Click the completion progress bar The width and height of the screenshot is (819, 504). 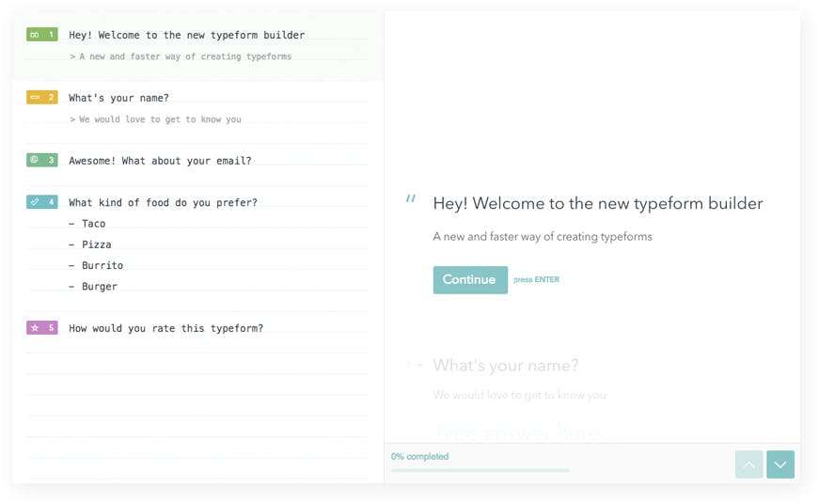click(x=480, y=470)
